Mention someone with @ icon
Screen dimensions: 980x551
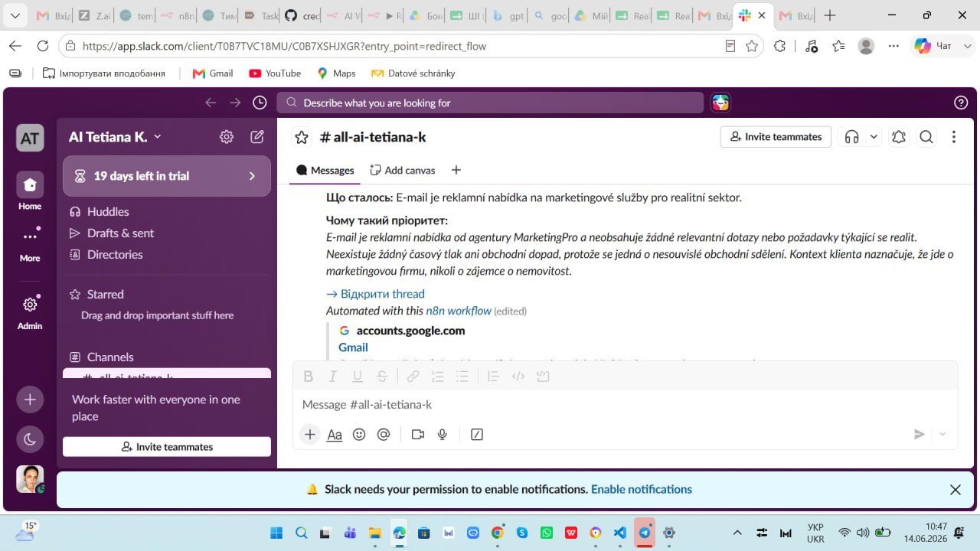[x=384, y=435]
